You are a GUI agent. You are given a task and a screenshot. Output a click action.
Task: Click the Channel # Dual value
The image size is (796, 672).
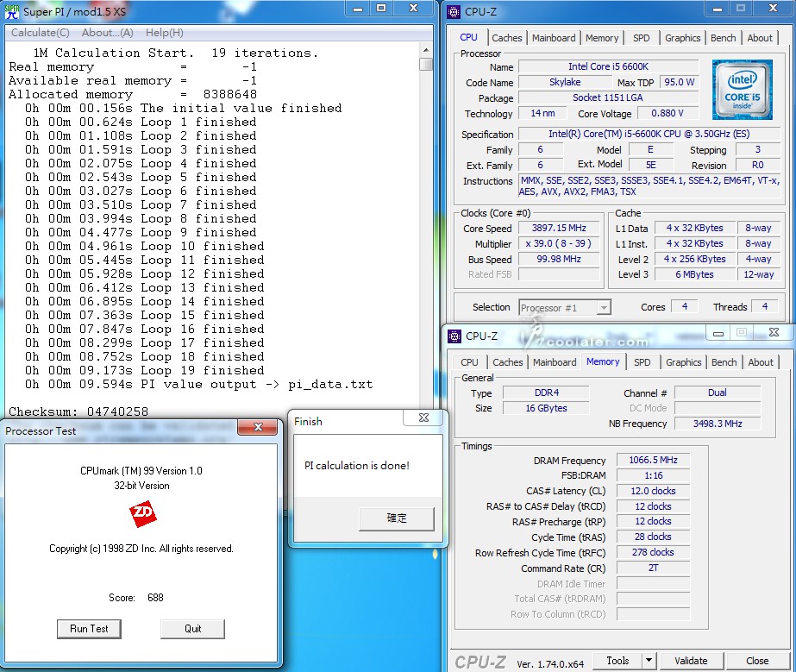(x=718, y=393)
